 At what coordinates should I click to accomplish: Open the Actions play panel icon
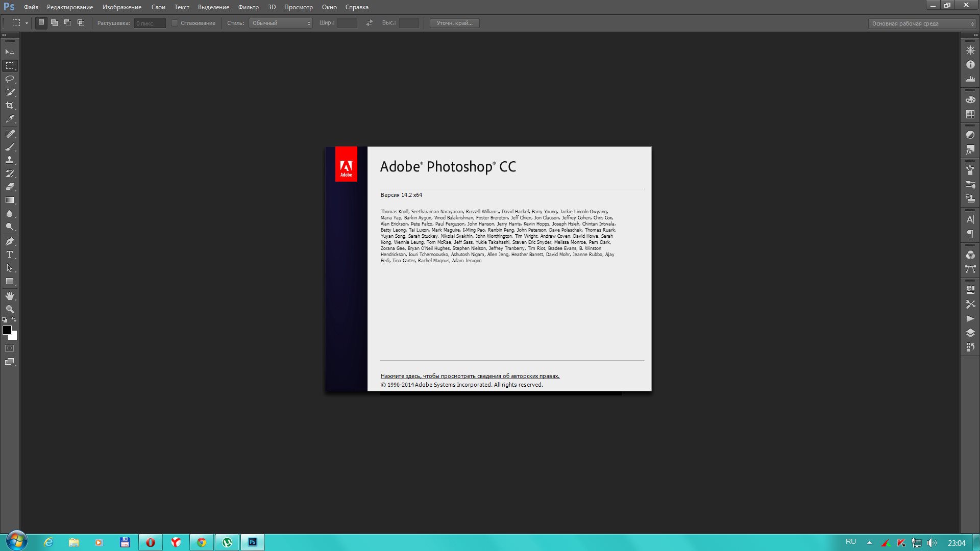click(x=970, y=318)
